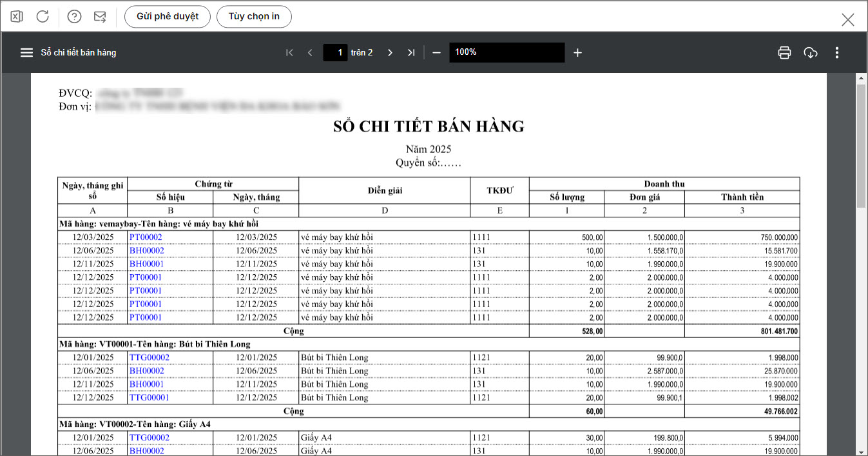Click the Excel export icon

[17, 17]
